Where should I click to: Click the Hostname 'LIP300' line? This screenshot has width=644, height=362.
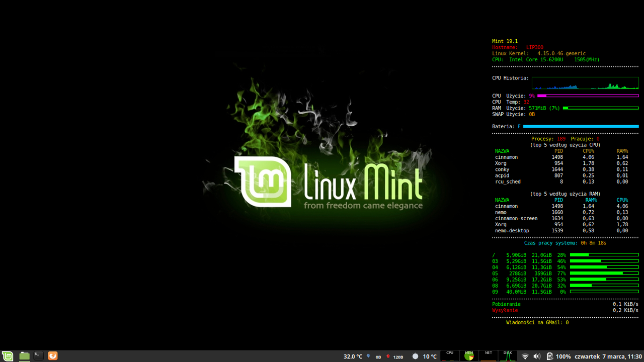pyautogui.click(x=518, y=47)
